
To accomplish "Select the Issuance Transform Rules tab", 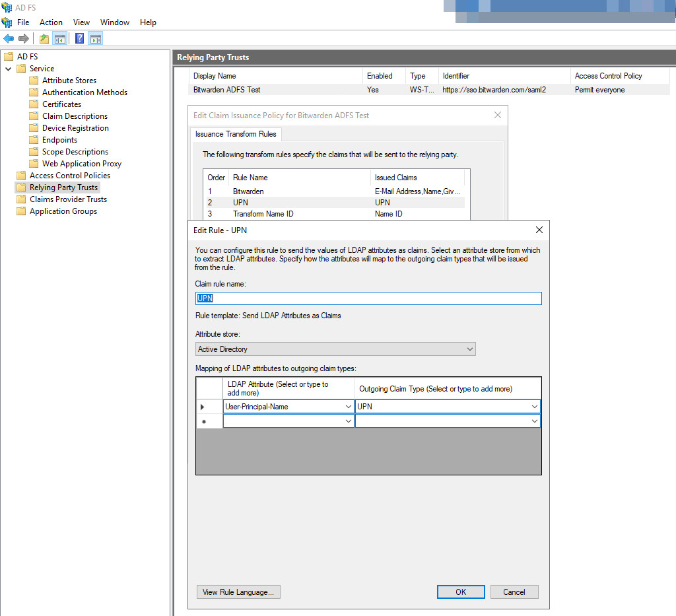I will pyautogui.click(x=236, y=134).
